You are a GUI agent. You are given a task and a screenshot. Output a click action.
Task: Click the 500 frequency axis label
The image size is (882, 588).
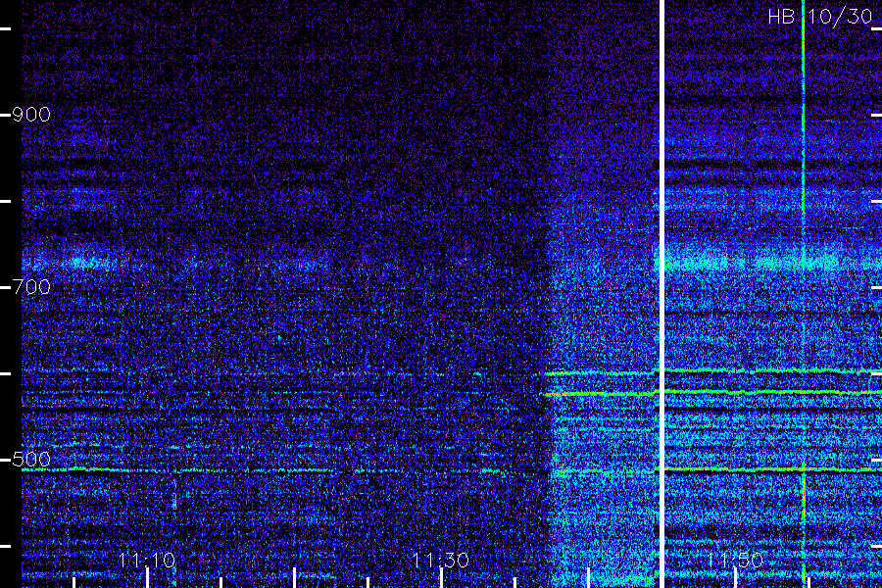[x=31, y=460]
